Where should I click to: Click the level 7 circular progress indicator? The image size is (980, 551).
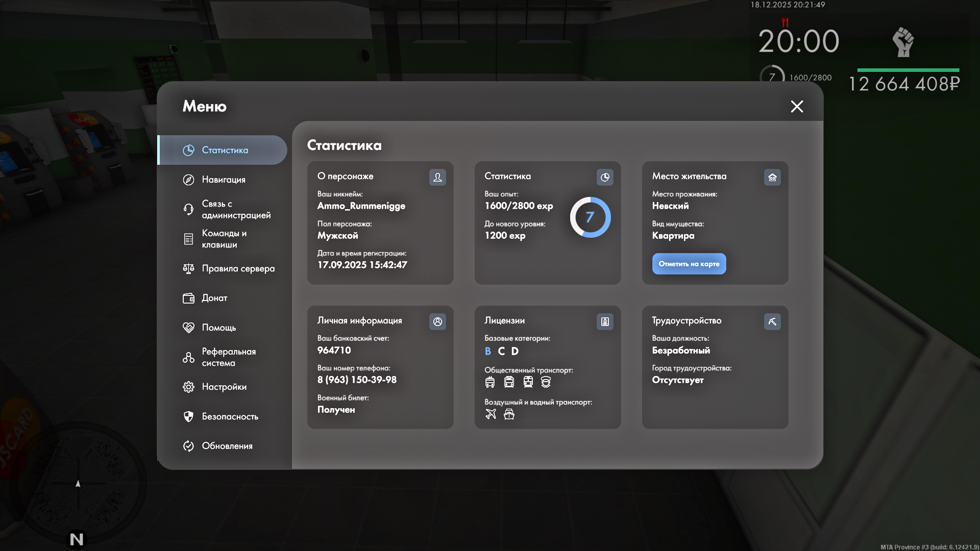tap(590, 217)
